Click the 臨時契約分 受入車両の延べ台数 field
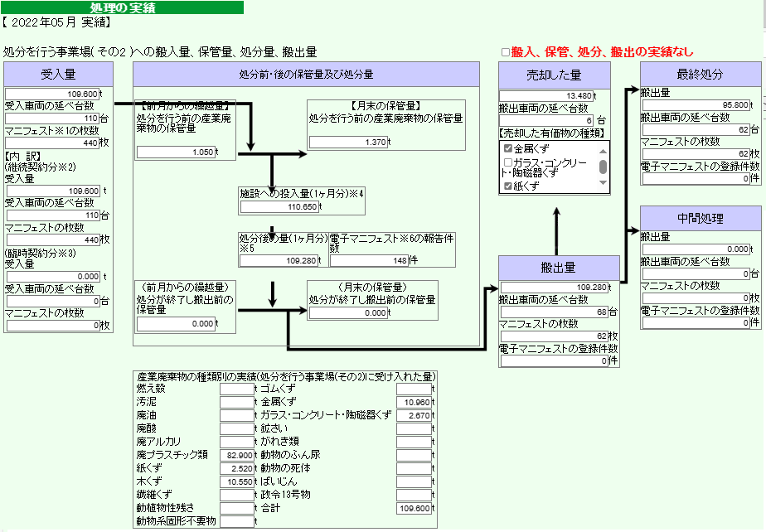This screenshot has width=766, height=532. [53, 301]
